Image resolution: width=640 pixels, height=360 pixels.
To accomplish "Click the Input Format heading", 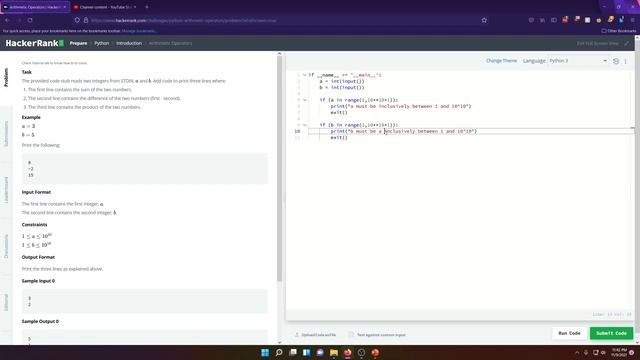I will click(x=36, y=192).
